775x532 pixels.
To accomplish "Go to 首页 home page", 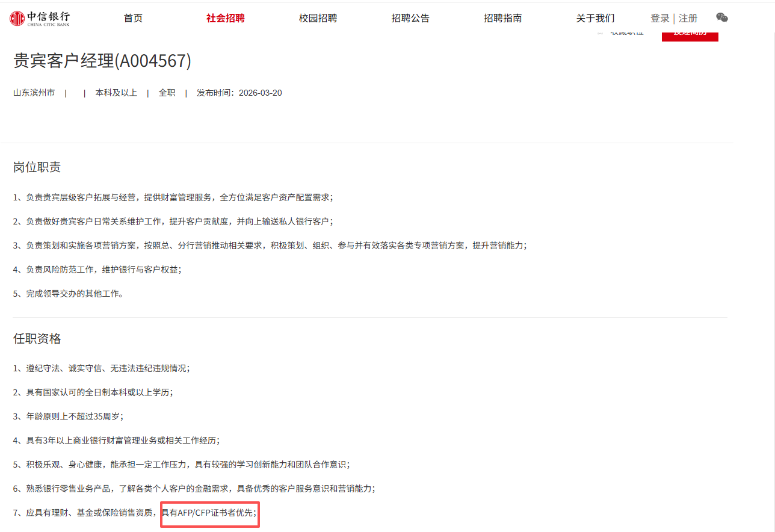I will click(x=133, y=18).
